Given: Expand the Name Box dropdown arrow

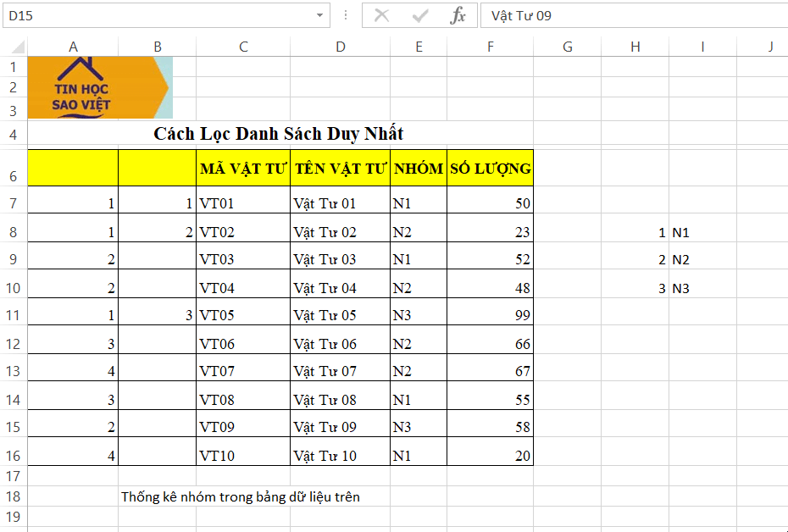Looking at the screenshot, I should point(319,15).
